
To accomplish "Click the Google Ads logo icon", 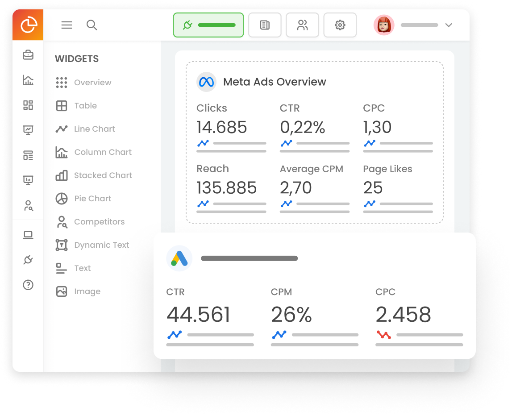I will 179,258.
